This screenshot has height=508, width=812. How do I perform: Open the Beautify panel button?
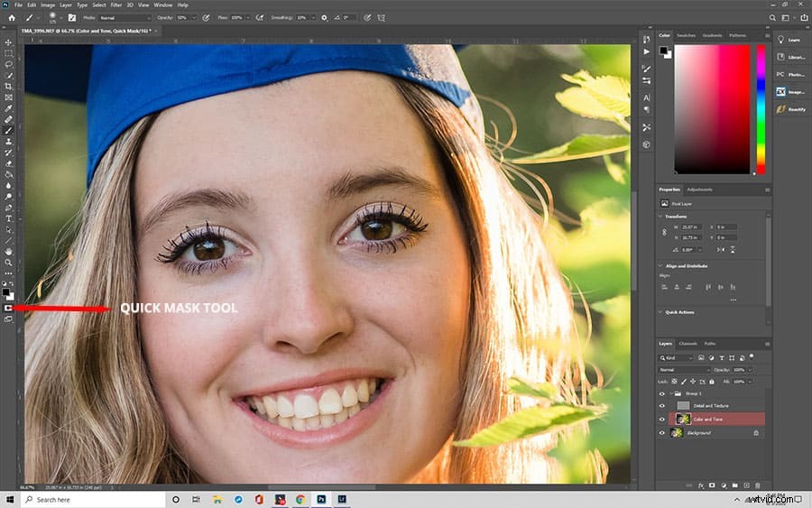pyautogui.click(x=790, y=109)
